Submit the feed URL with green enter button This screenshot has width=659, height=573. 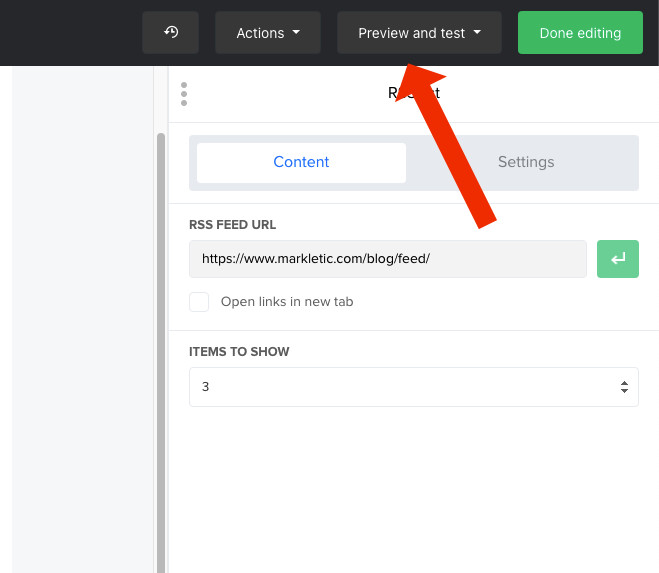click(617, 258)
